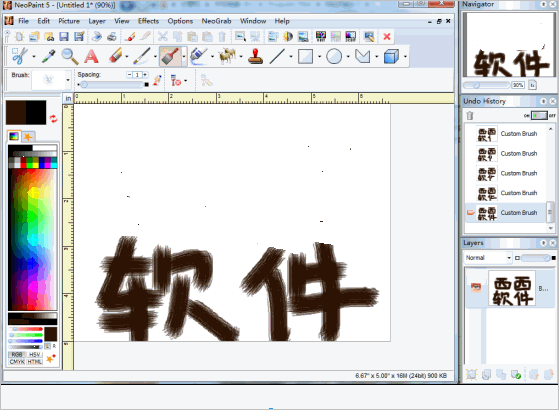The height and width of the screenshot is (410, 559).
Task: Open the Options menu
Action: tap(180, 21)
